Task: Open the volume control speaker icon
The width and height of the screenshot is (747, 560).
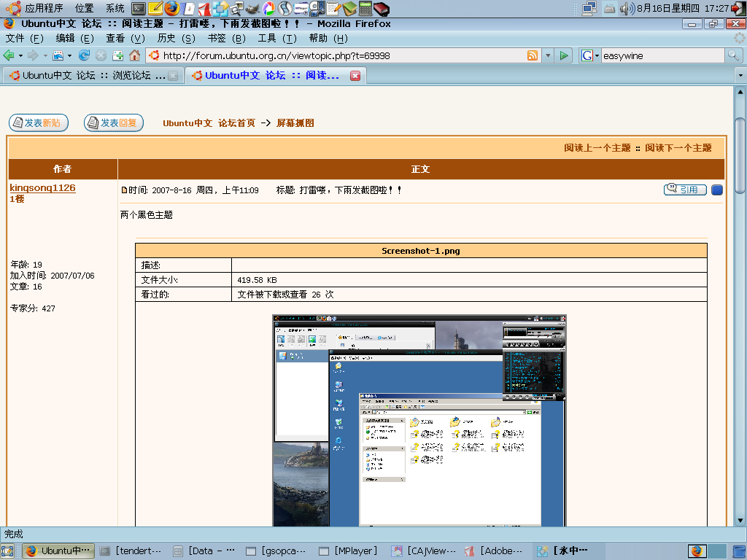Action: point(627,8)
